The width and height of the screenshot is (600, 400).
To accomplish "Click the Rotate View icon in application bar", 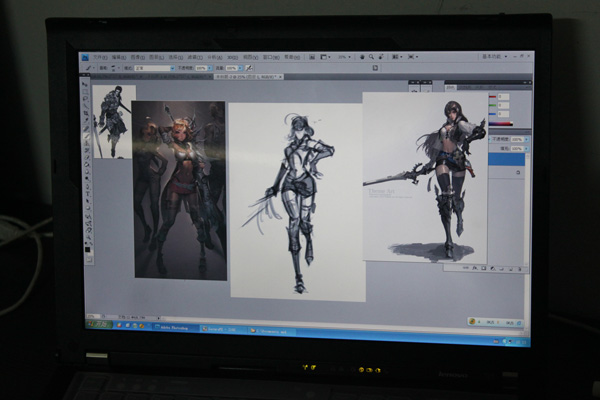I will tap(381, 57).
